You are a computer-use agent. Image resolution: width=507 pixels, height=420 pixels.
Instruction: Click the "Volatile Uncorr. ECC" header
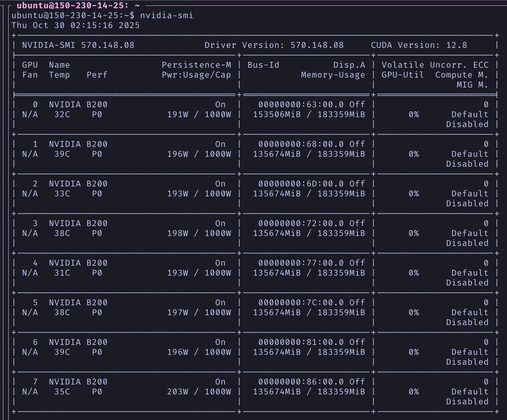point(435,65)
